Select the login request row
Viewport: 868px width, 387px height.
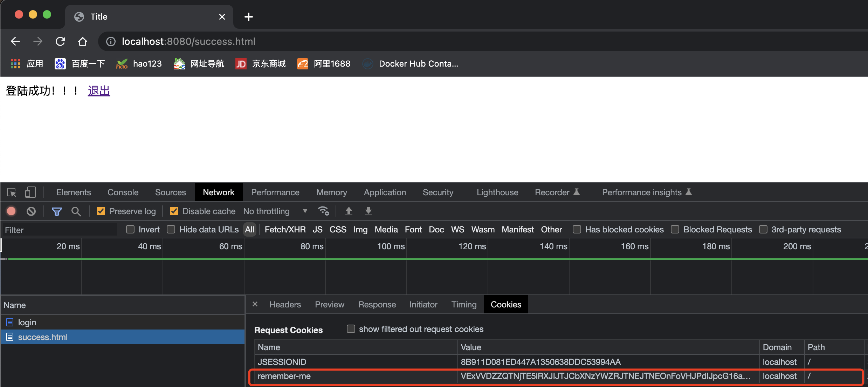[27, 322]
